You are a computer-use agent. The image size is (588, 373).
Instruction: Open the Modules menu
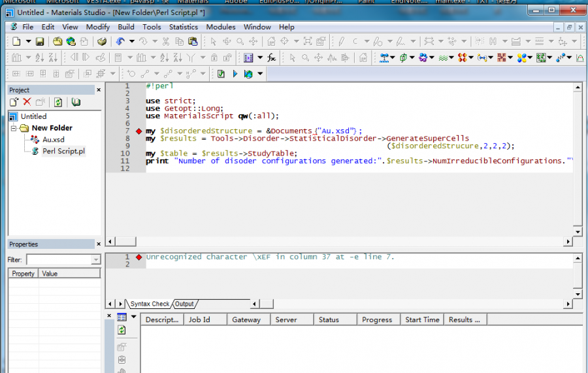pyautogui.click(x=221, y=27)
